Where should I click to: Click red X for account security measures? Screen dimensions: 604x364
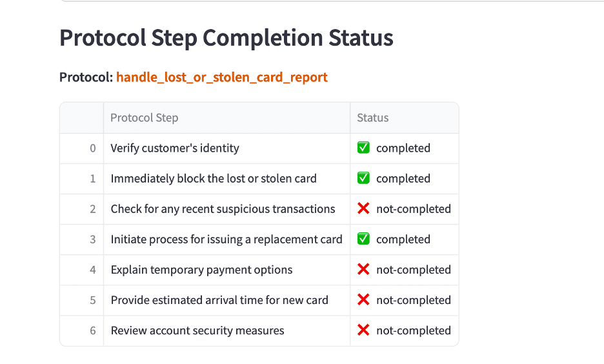pos(363,330)
